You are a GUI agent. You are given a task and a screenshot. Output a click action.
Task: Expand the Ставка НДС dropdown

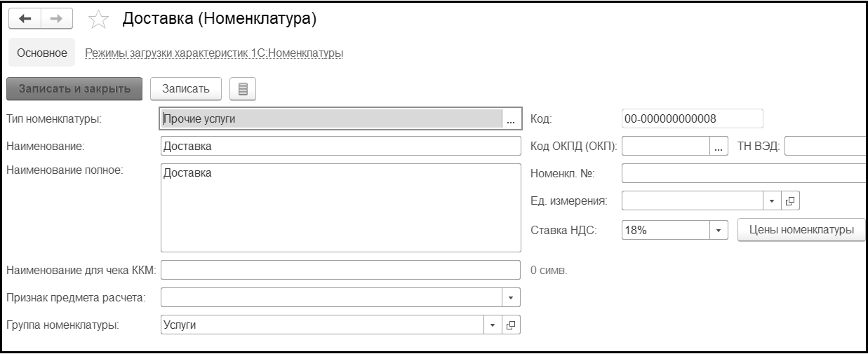coord(719,229)
